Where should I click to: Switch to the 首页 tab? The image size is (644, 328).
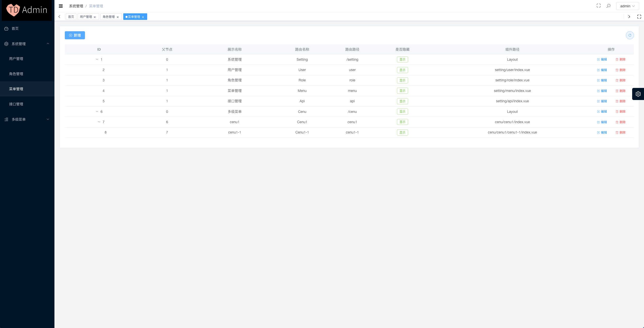click(71, 17)
